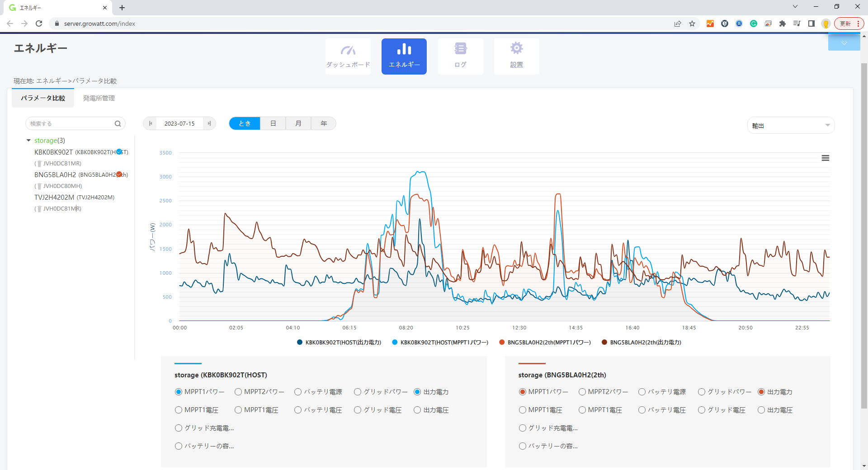Open the 輸出 export dropdown
This screenshot has height=470, width=868.
pos(790,126)
